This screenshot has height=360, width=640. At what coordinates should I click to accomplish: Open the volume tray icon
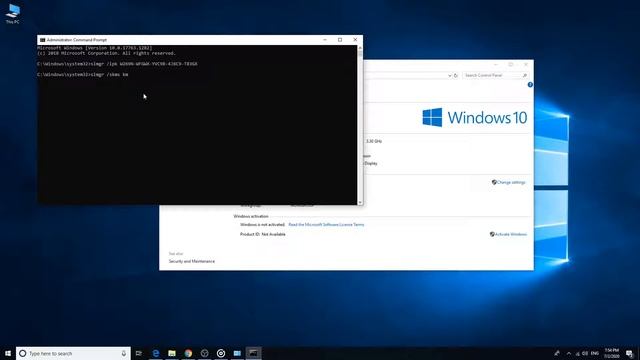click(x=585, y=353)
